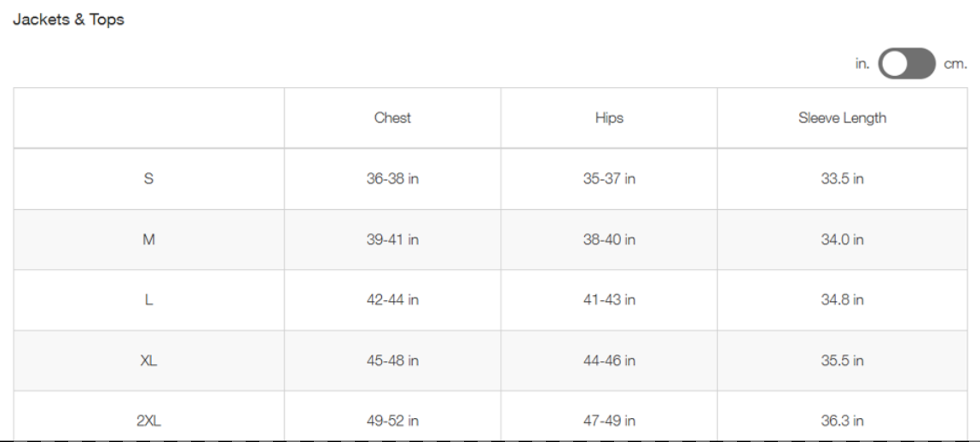Click the S size row label
Image resolution: width=980 pixels, height=442 pixels.
148,179
